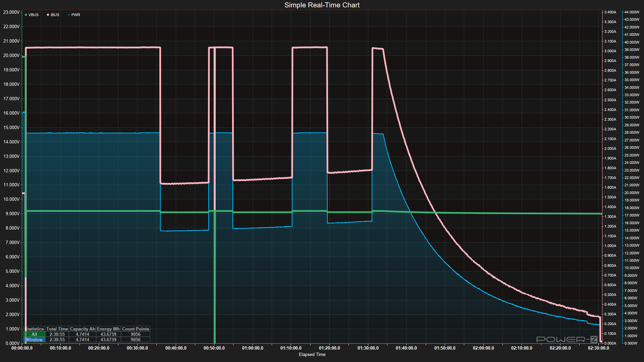Click the 2:30:55 total time in Window row
The width and height of the screenshot is (644, 362).
57,340
